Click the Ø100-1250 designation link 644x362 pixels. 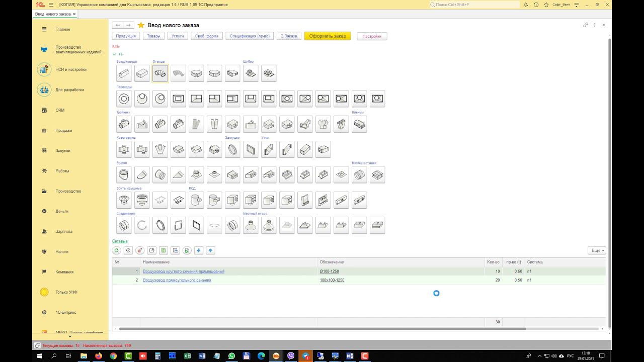tap(329, 271)
